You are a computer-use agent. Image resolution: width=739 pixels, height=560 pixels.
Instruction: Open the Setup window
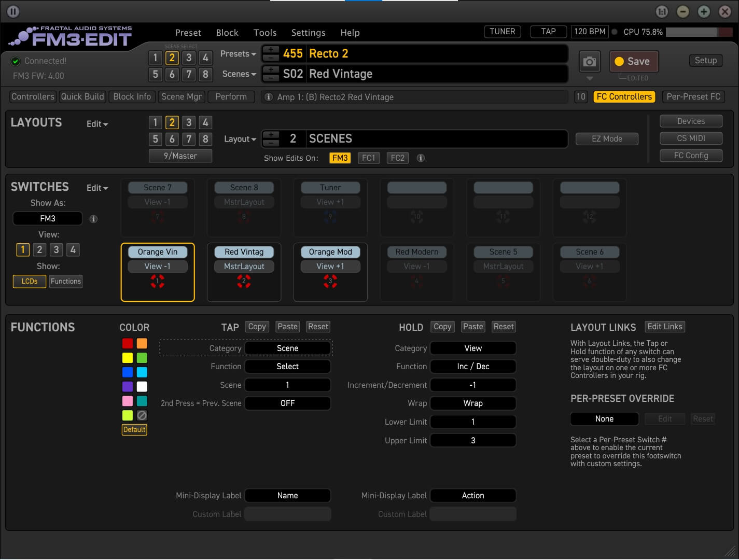705,60
